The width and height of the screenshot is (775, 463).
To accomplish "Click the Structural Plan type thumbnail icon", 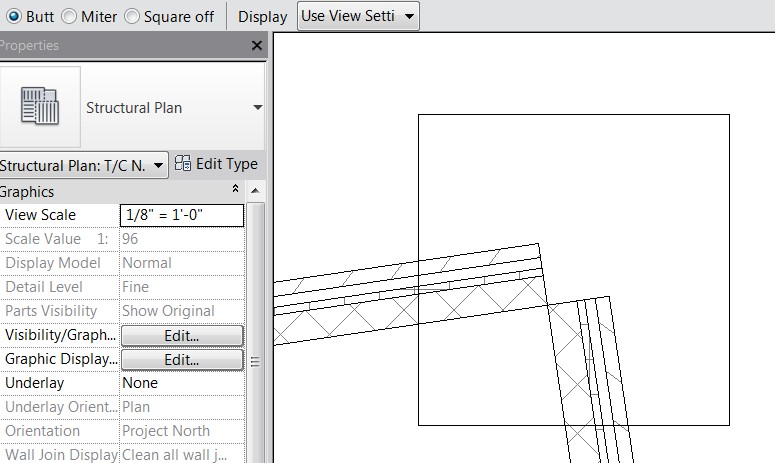I will [x=40, y=107].
